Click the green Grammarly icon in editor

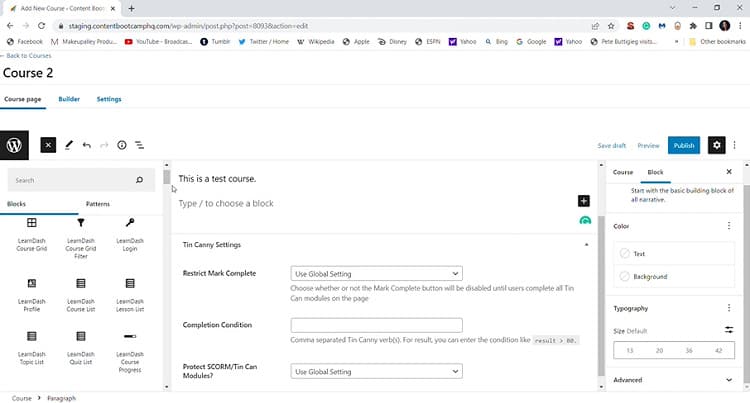pos(585,220)
